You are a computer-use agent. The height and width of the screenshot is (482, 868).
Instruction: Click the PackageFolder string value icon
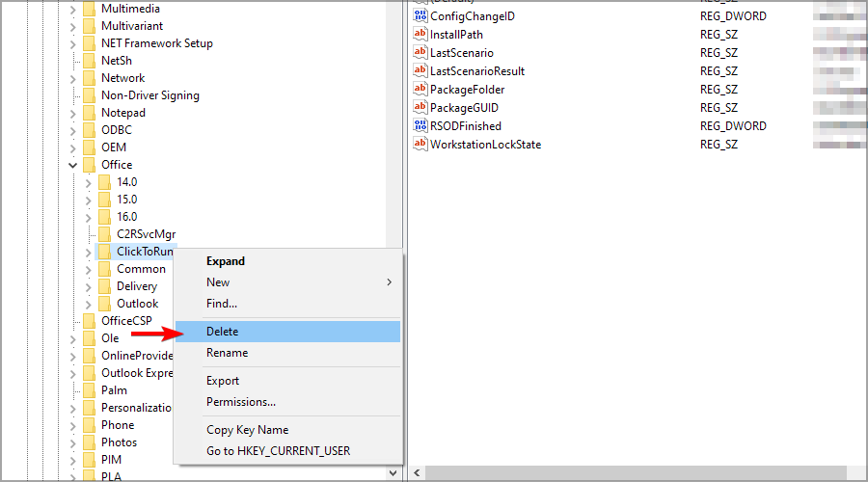420,89
